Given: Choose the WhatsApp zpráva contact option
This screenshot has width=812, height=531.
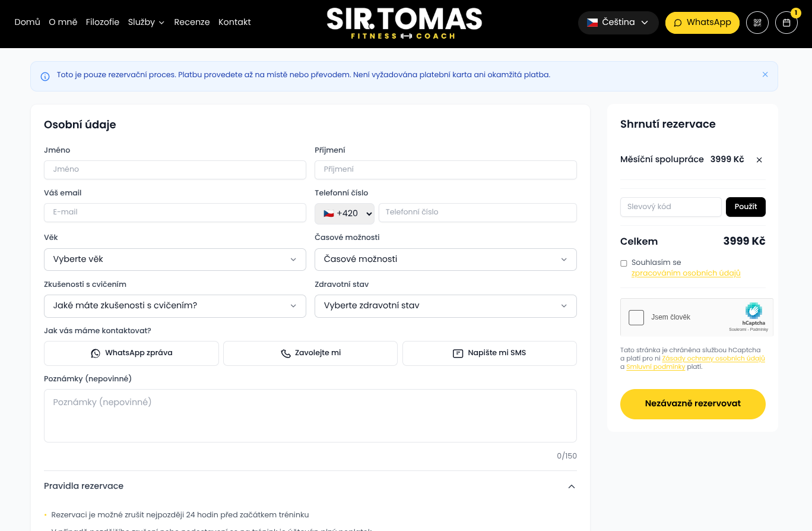Looking at the screenshot, I should (131, 353).
